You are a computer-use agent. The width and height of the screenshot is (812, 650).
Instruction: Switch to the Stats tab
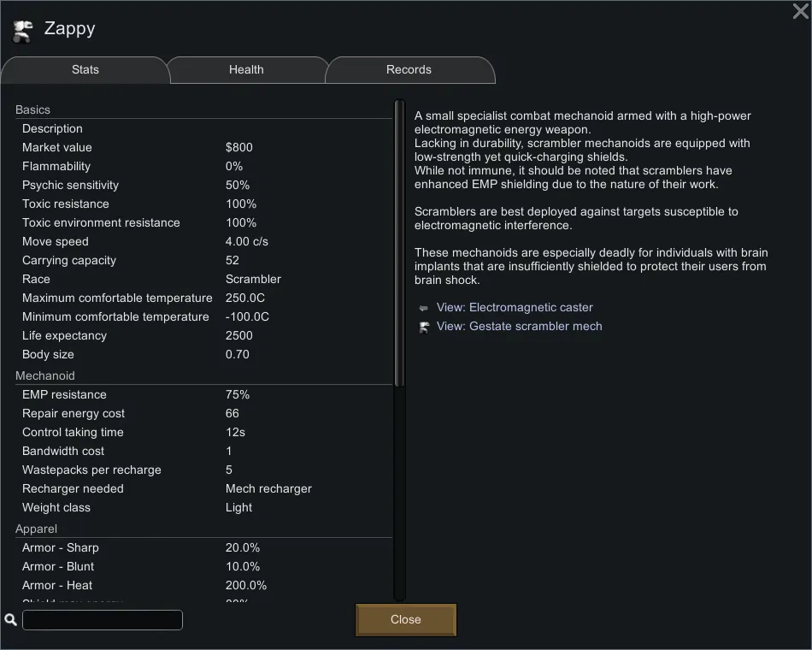85,70
